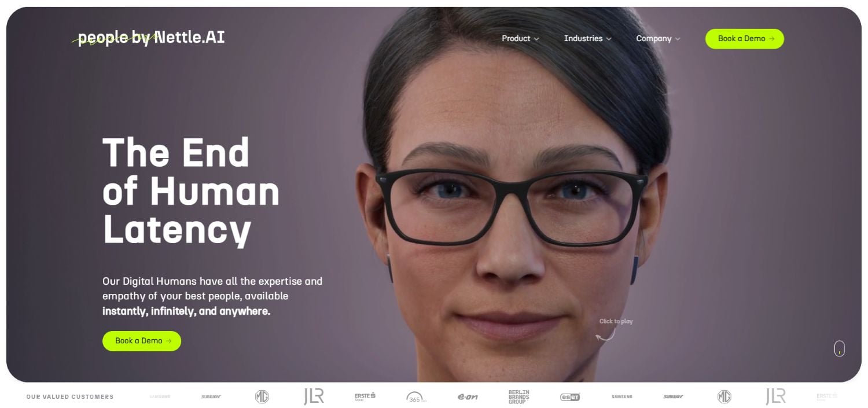This screenshot has width=868, height=408.
Task: Expand the Product dropdown chevron
Action: pos(536,39)
